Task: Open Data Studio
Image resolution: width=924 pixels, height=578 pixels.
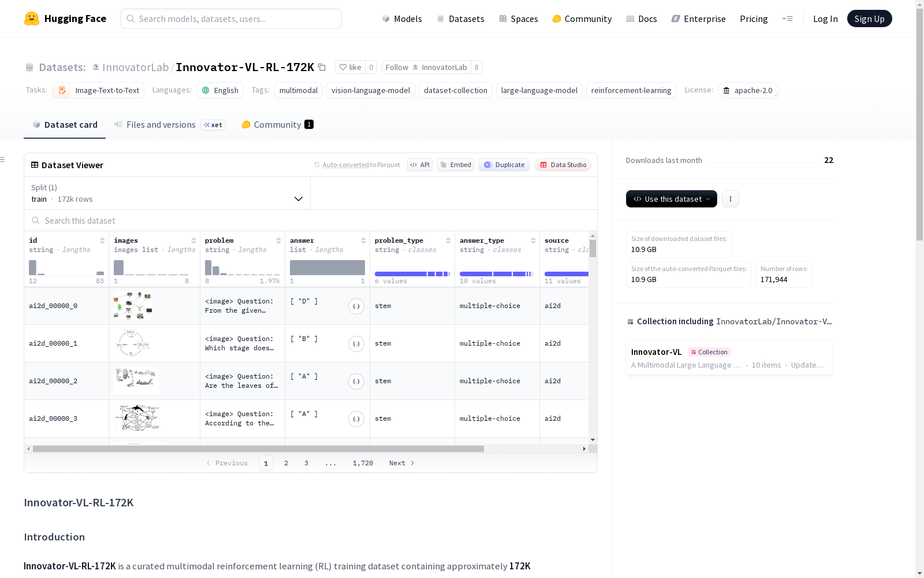Action: (x=563, y=165)
